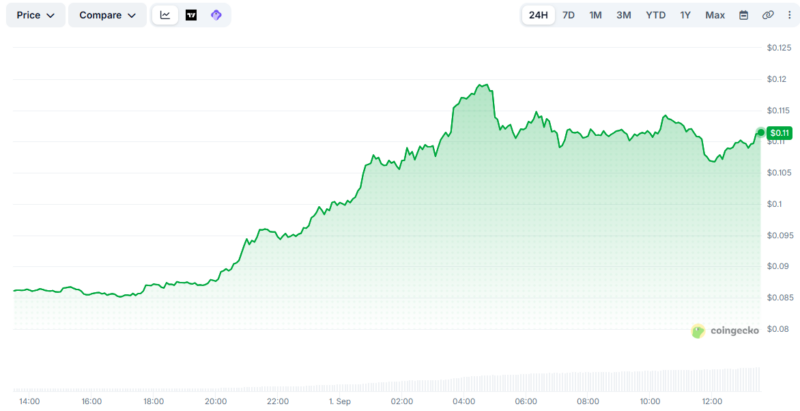Select the line chart view icon
This screenshot has width=800, height=411.
165,15
